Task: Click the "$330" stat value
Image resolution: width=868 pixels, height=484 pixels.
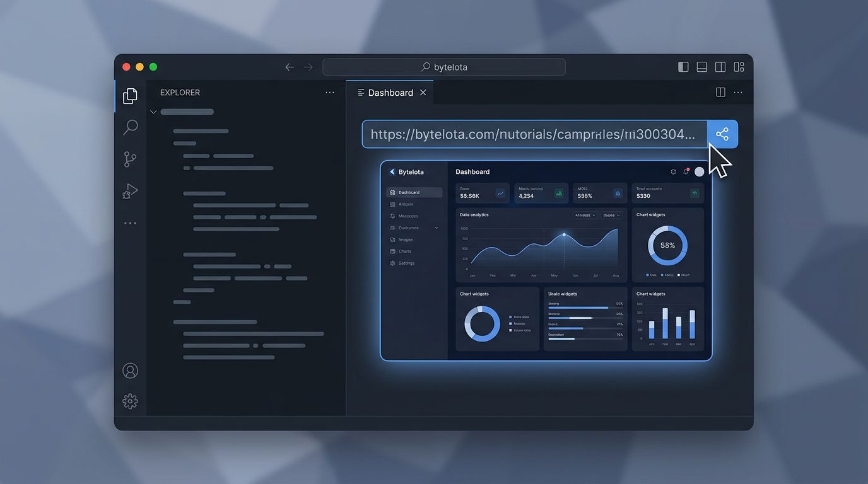Action: (x=643, y=196)
